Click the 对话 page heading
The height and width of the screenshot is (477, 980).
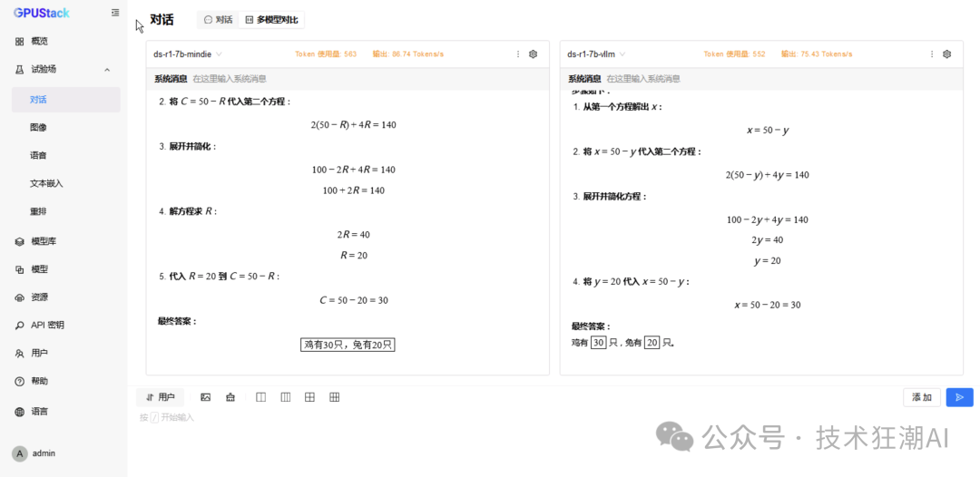[162, 20]
